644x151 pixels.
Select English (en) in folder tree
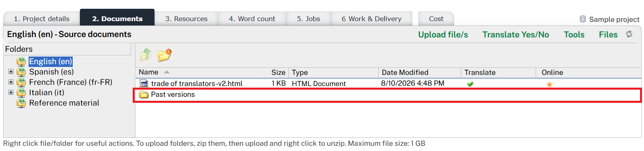[50, 61]
